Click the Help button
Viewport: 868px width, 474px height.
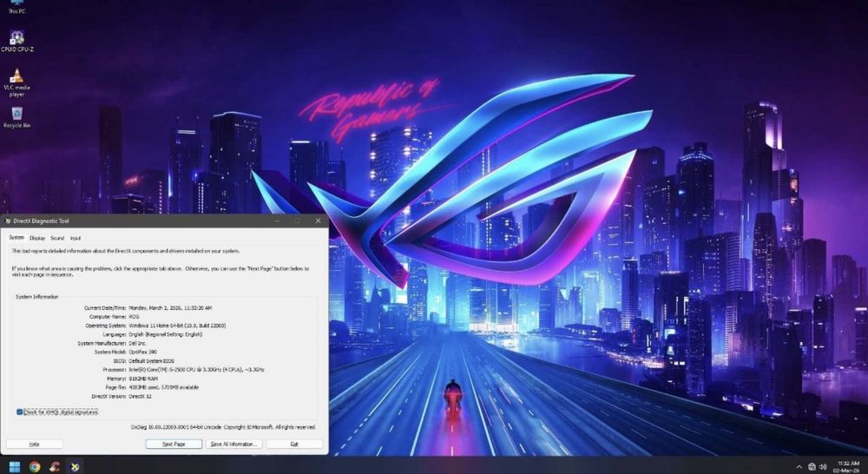coord(35,444)
